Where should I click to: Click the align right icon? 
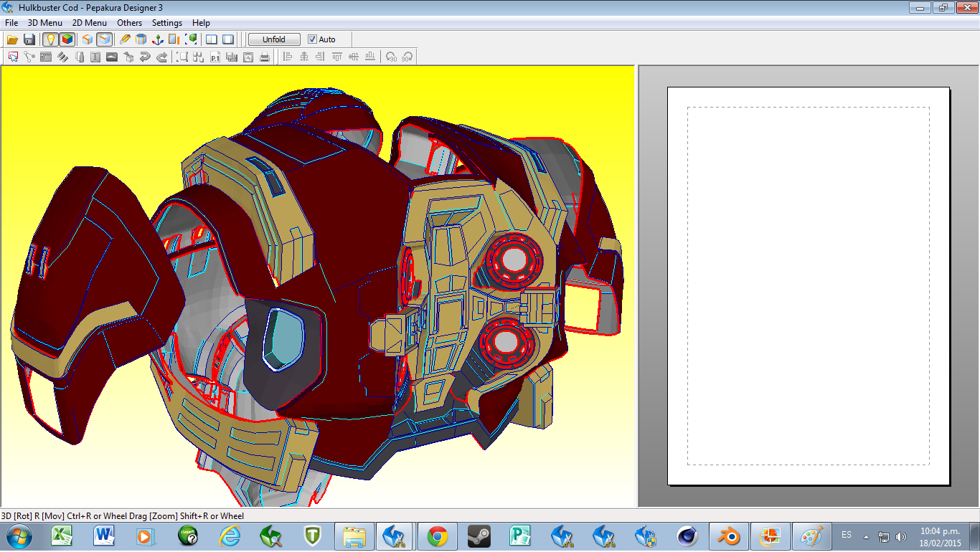[x=321, y=57]
